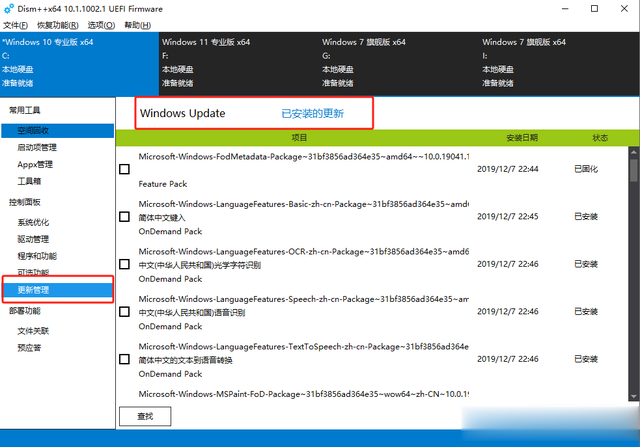Open the 文件(F) menu
This screenshot has width=640, height=447.
pos(16,25)
